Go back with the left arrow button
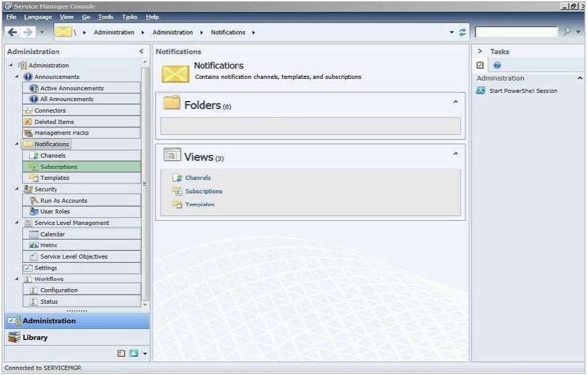Image resolution: width=588 pixels, height=375 pixels. [x=12, y=33]
